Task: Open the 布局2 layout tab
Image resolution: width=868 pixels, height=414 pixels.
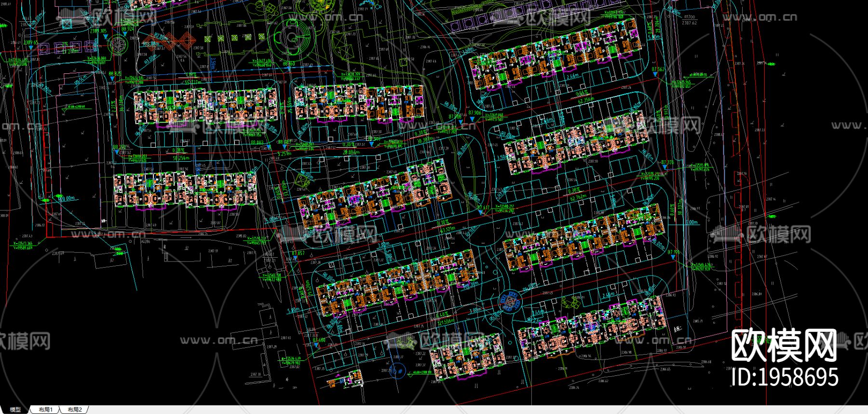Action: pyautogui.click(x=75, y=410)
